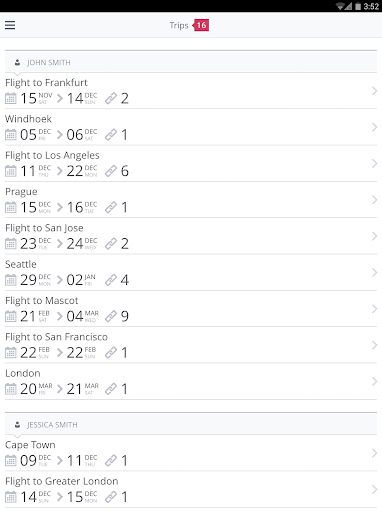The width and height of the screenshot is (382, 512).
Task: Expand London trip using the right chevron
Action: (x=374, y=381)
